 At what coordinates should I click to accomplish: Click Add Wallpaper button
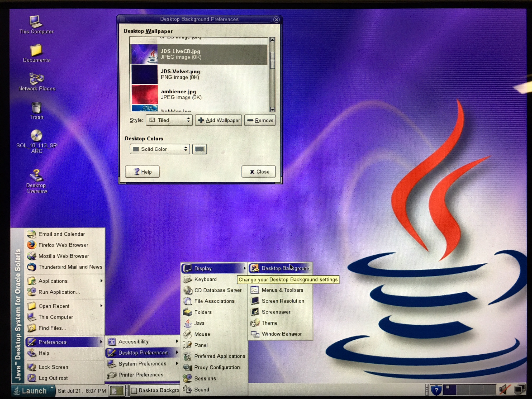click(218, 120)
